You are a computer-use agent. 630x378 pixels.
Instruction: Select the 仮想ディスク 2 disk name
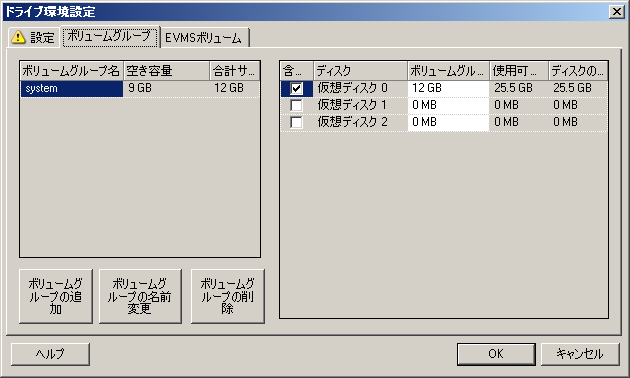(x=352, y=122)
